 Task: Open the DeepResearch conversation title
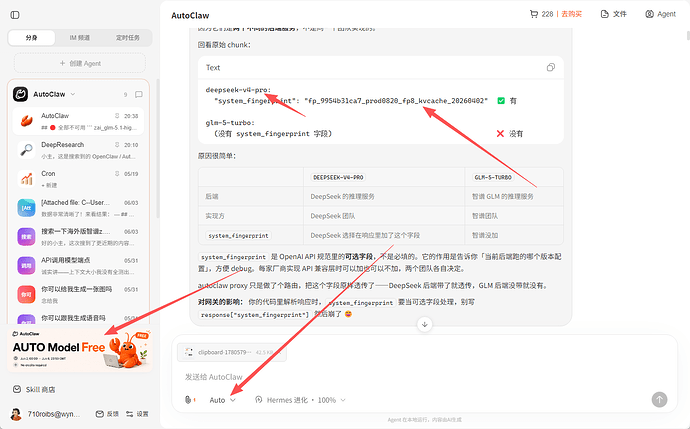click(62, 145)
